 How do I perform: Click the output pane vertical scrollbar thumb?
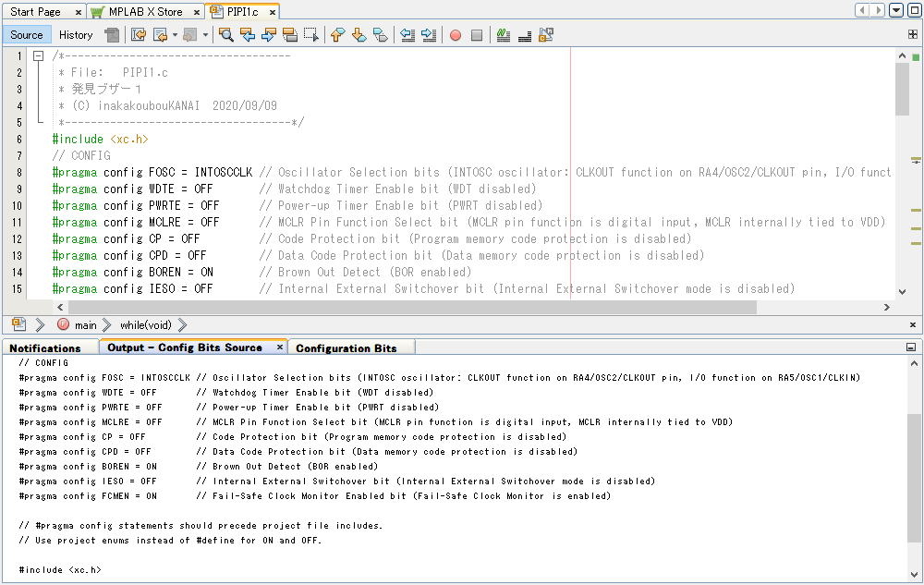coord(914,478)
